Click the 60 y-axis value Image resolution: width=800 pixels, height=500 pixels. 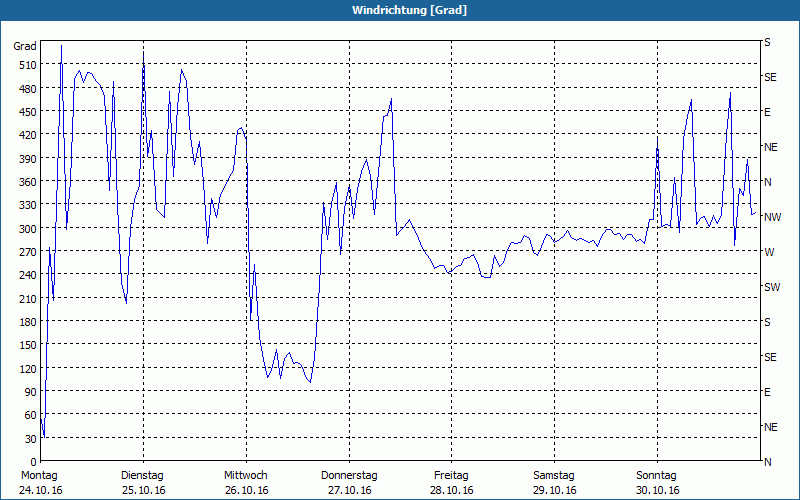pos(31,415)
